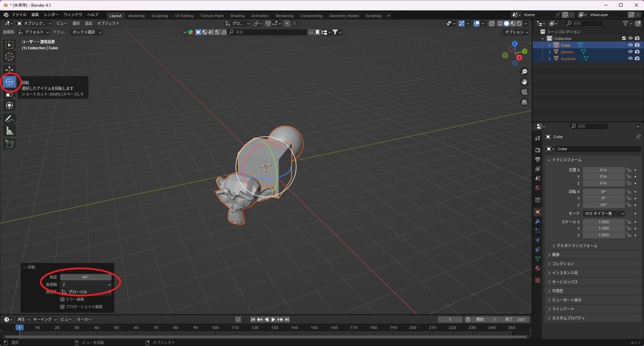Enable the ミラー編集 checkbox

click(62, 299)
